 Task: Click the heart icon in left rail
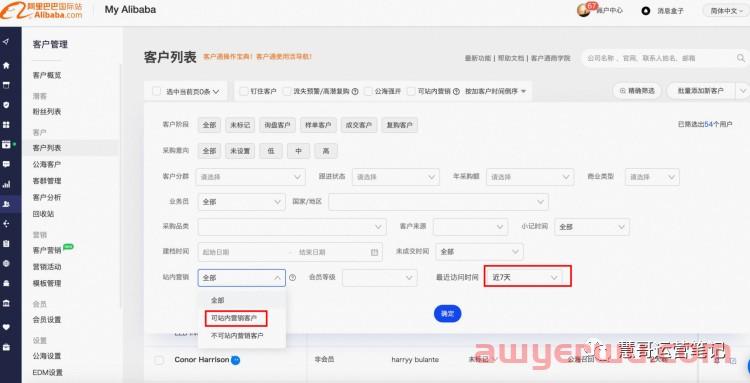[x=6, y=327]
